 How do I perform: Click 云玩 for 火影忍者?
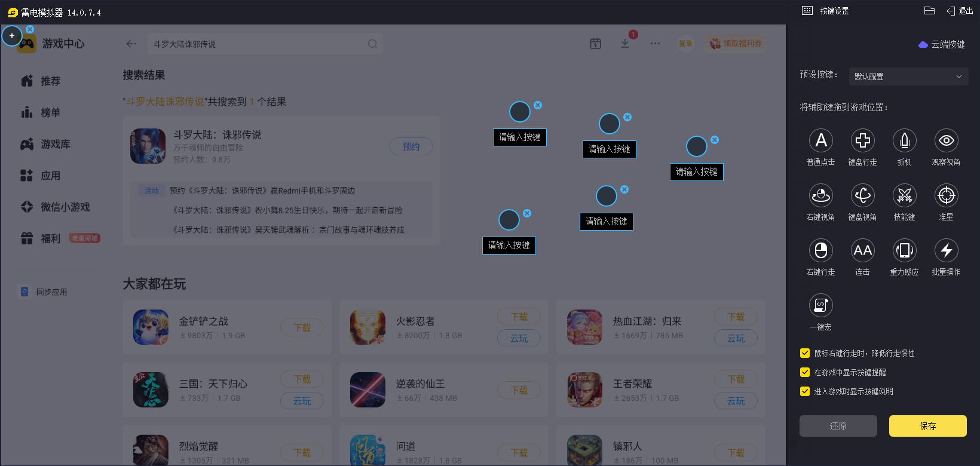coord(519,338)
